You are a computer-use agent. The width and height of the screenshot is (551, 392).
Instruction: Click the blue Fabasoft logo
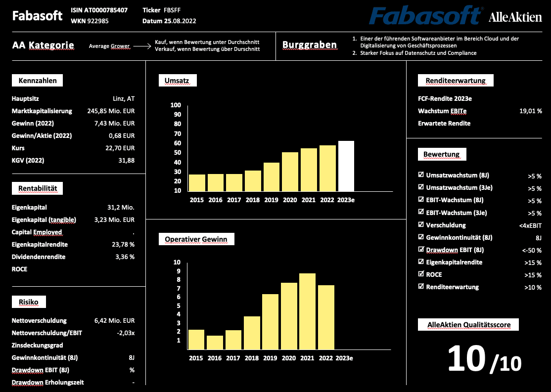click(x=426, y=16)
